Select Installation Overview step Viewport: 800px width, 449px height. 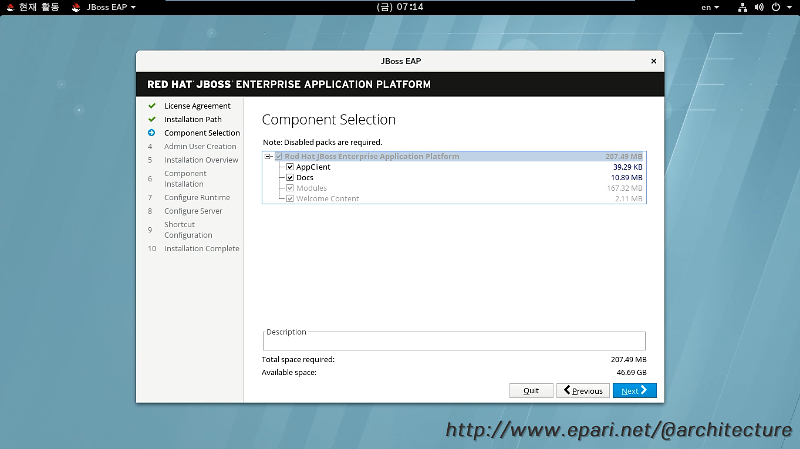(201, 160)
